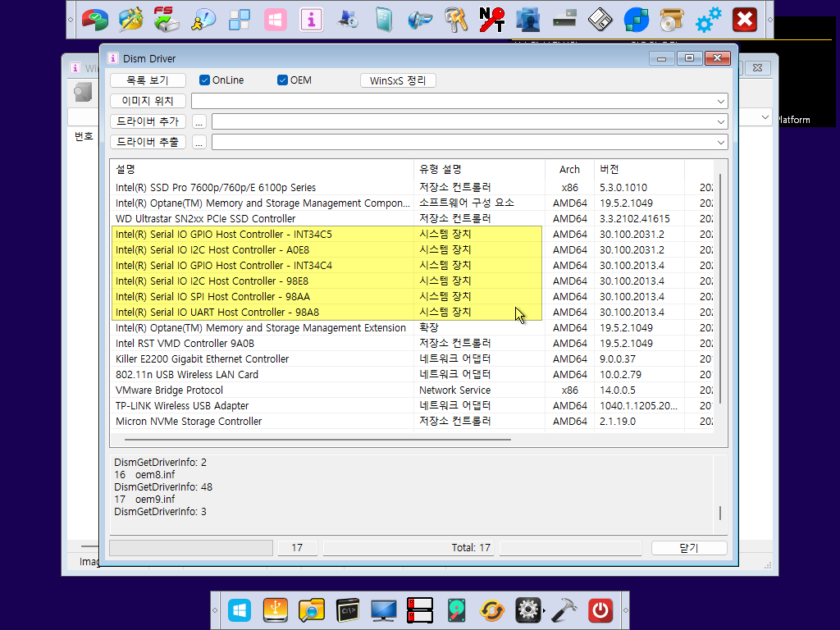840x630 pixels.
Task: Click the orange USB drive dock icon
Action: [276, 610]
